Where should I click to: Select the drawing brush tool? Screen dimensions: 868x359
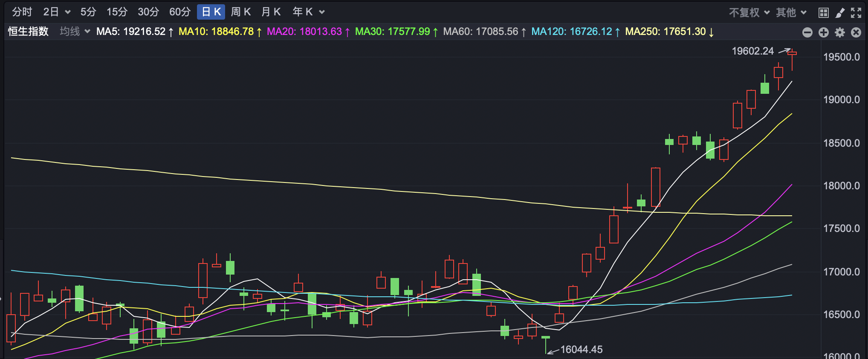(839, 13)
